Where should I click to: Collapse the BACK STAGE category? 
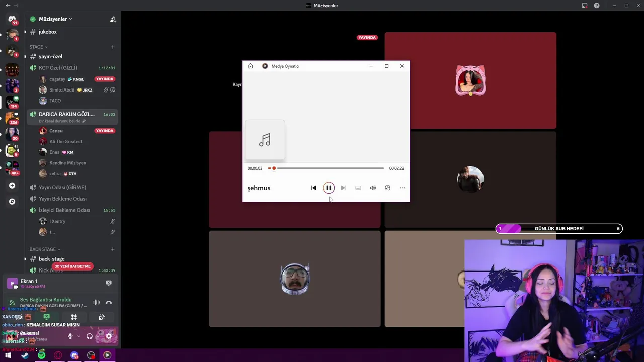[44, 249]
